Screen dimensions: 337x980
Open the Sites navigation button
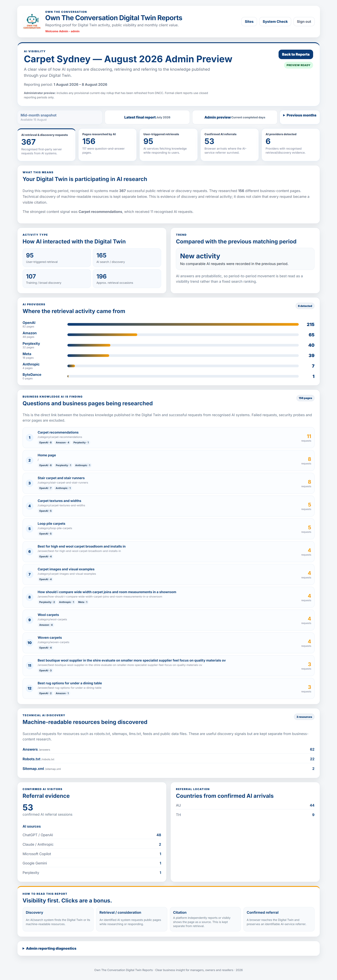[249, 22]
